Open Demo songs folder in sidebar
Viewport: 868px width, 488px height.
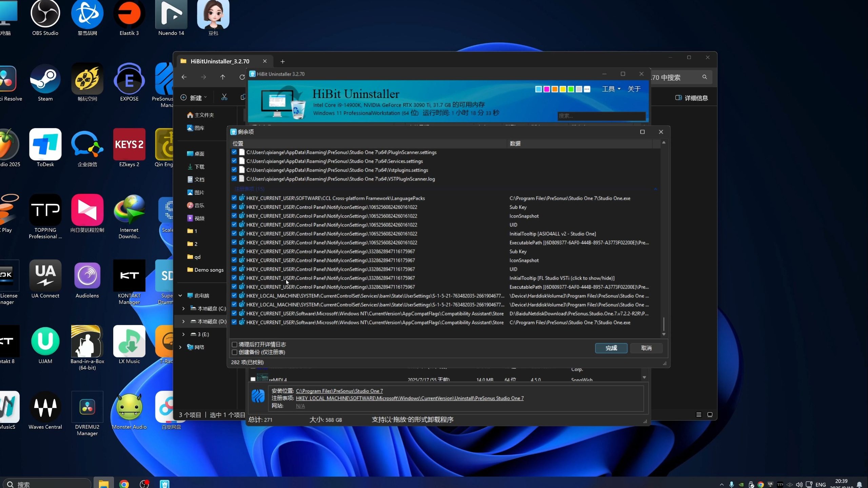click(205, 270)
